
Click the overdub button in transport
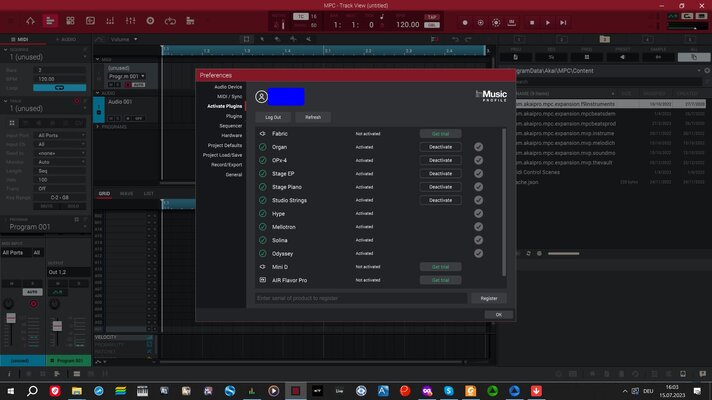click(480, 23)
